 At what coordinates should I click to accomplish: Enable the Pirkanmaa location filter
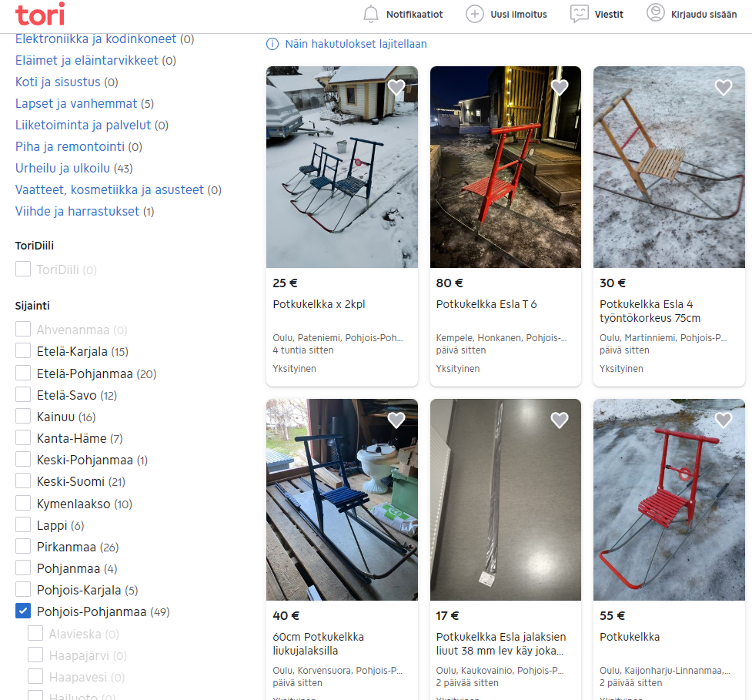click(23, 546)
